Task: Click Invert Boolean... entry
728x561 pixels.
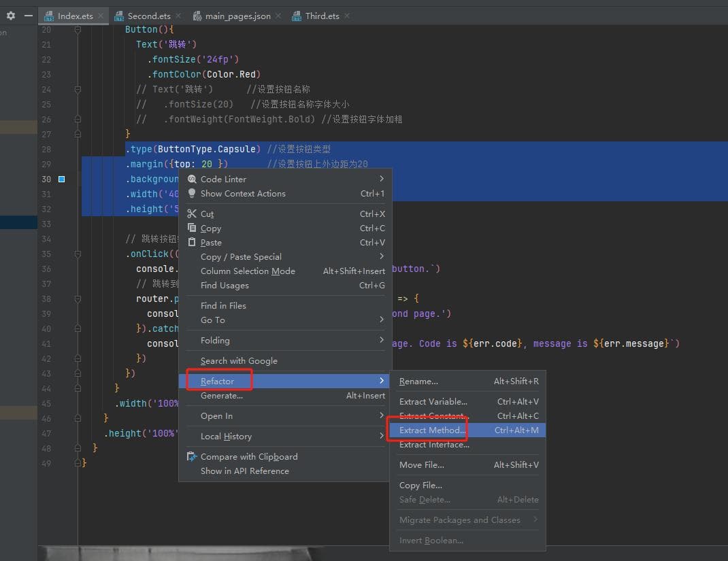Action: click(x=467, y=541)
